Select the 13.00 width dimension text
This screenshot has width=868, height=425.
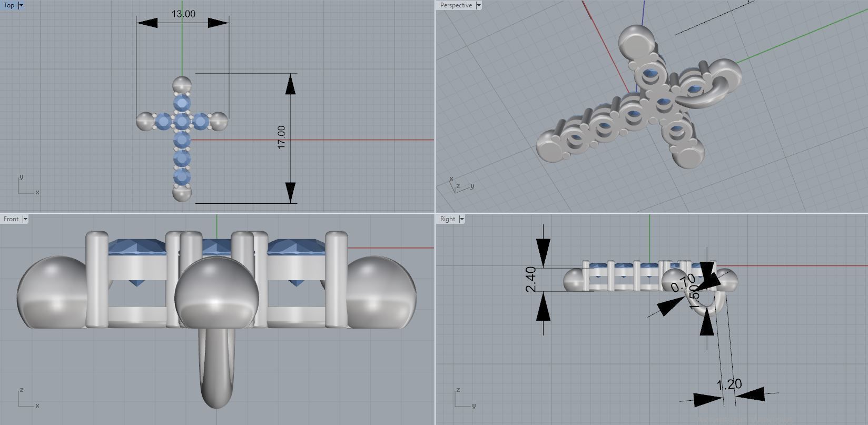pos(183,14)
